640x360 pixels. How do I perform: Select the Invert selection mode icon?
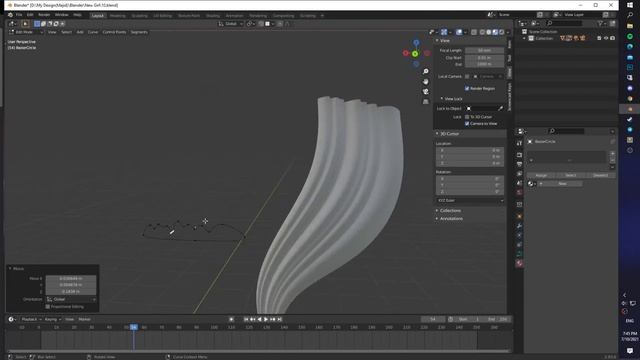click(x=56, y=24)
